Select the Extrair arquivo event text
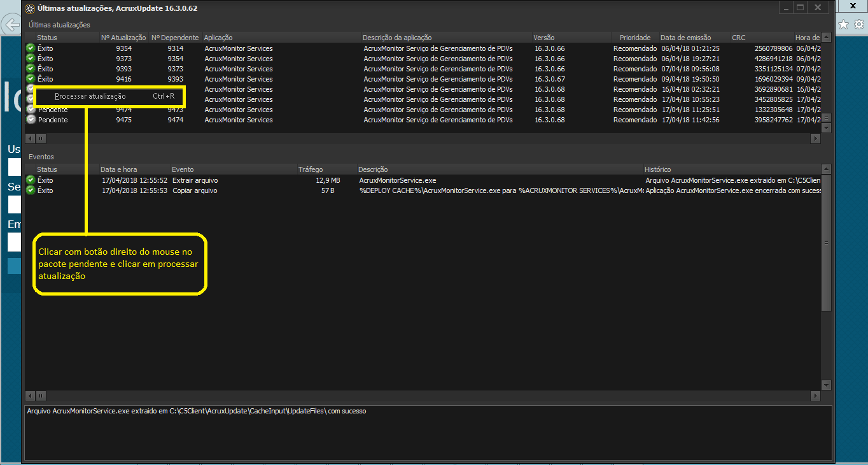The width and height of the screenshot is (868, 465). [x=194, y=180]
